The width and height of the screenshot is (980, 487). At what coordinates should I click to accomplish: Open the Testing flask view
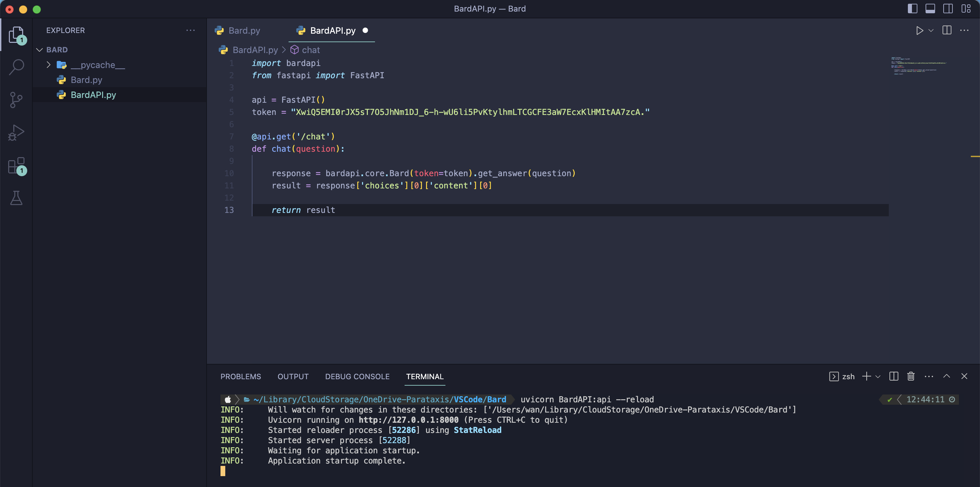pos(16,198)
